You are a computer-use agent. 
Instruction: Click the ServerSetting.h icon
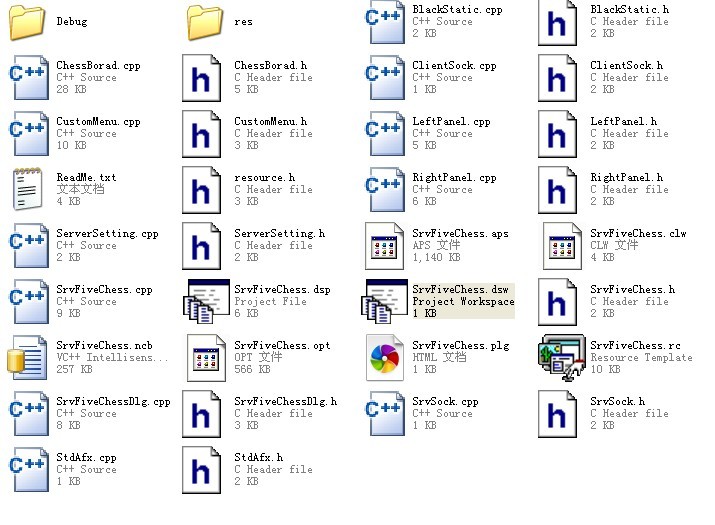(202, 246)
